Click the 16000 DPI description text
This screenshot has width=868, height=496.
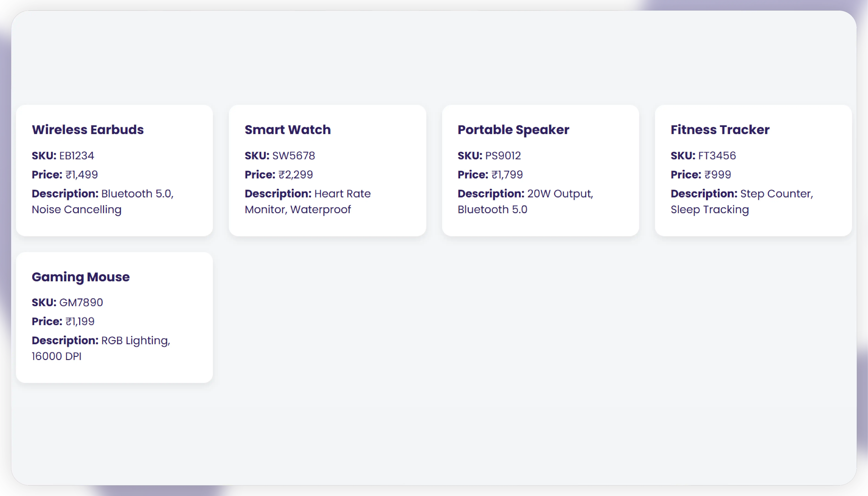coord(57,356)
